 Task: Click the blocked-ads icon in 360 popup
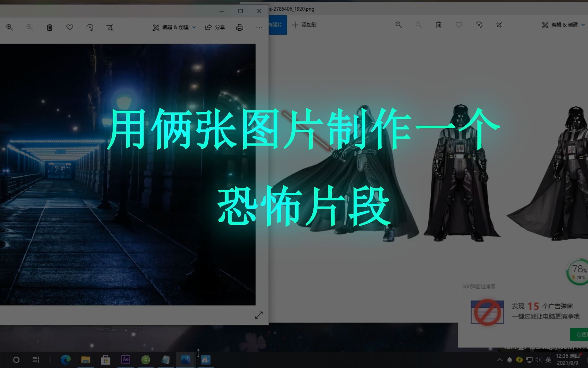(x=487, y=312)
